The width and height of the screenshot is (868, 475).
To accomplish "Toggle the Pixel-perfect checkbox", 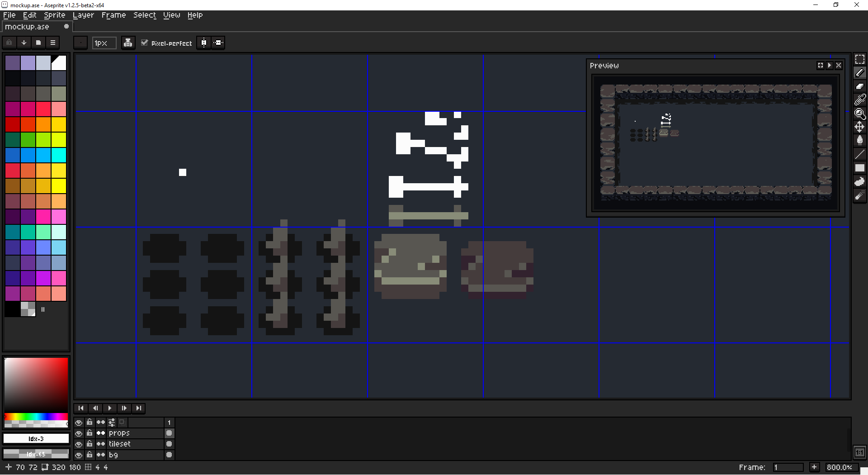I will click(166, 43).
